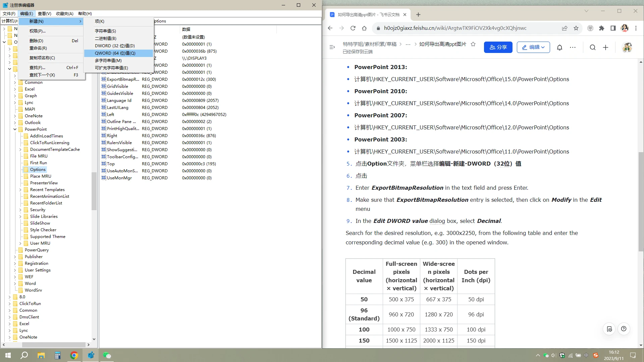
Task: Open Windows Start menu
Action: tap(8, 355)
